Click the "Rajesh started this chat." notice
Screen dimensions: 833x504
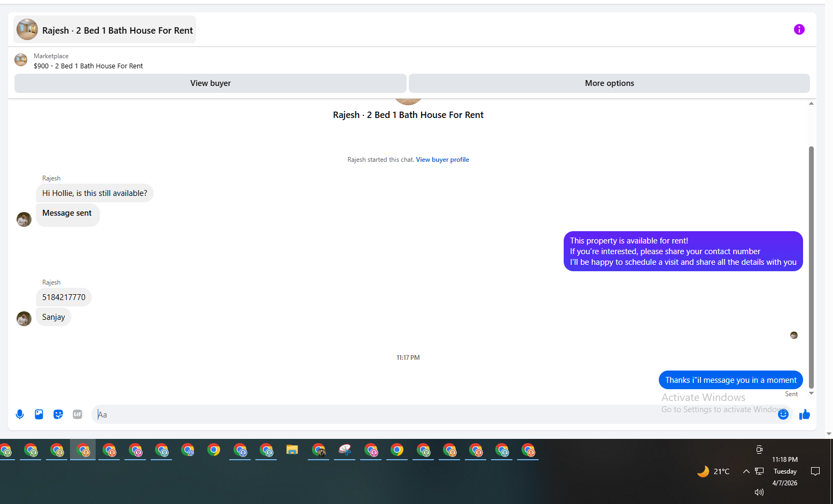(x=380, y=160)
